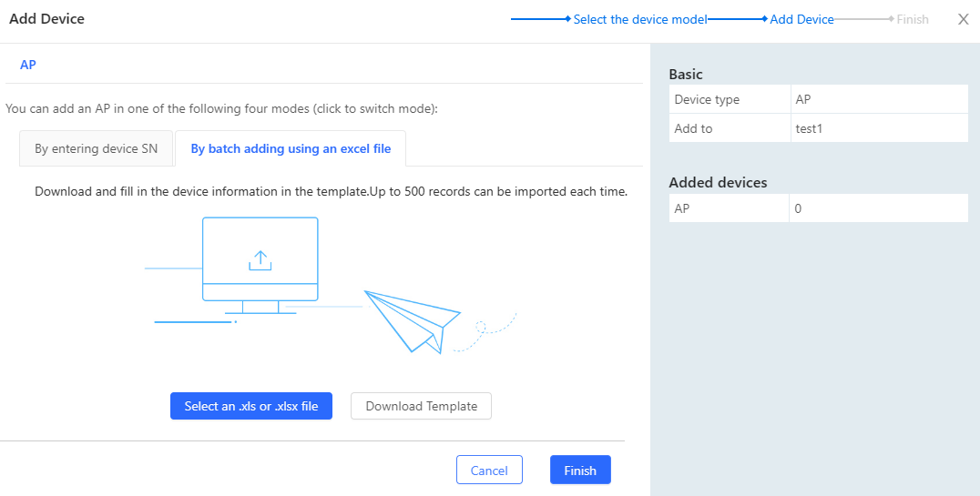Click the greyed Finish step in the wizard
Screen dimensions: 980x496
[912, 19]
